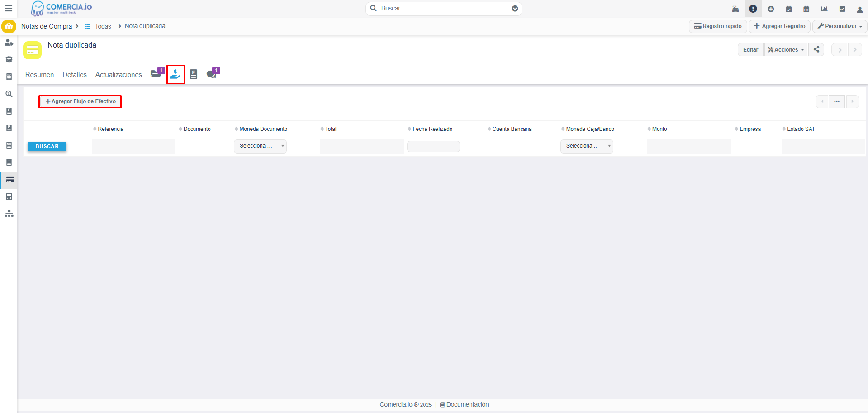
Task: Open the Moneda Caja/Banco Selecciona dropdown
Action: [x=587, y=146]
